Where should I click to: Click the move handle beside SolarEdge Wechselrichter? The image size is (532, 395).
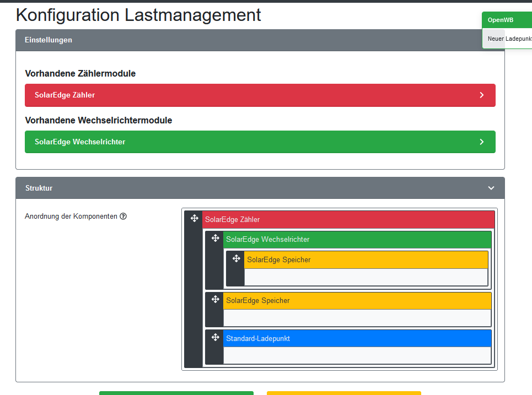pyautogui.click(x=215, y=239)
